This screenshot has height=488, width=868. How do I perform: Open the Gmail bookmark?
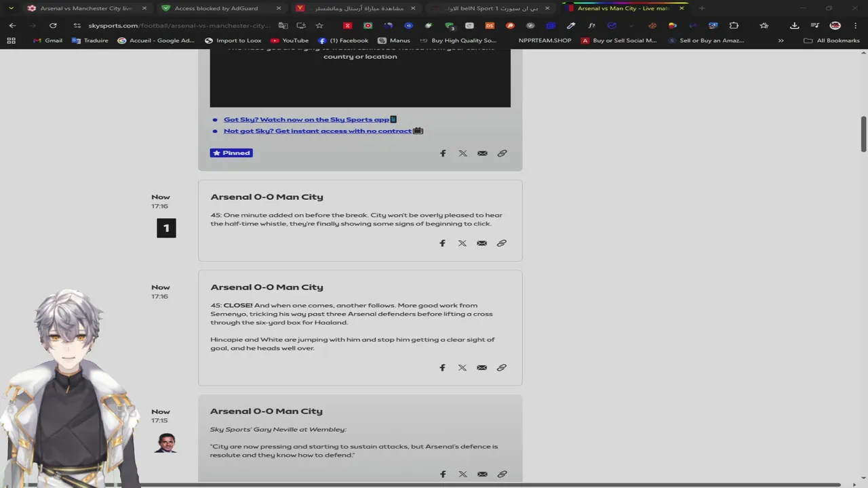[x=47, y=41]
